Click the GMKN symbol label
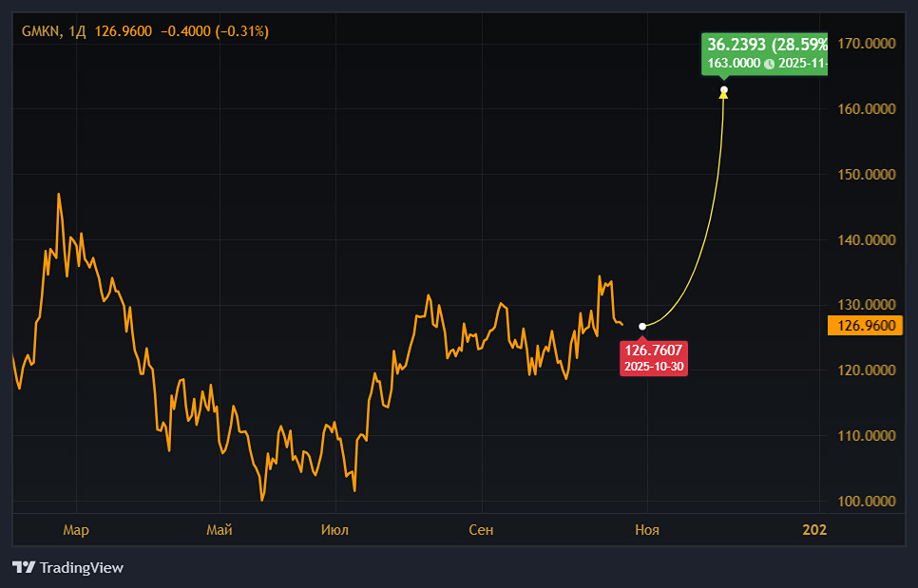 pyautogui.click(x=41, y=31)
